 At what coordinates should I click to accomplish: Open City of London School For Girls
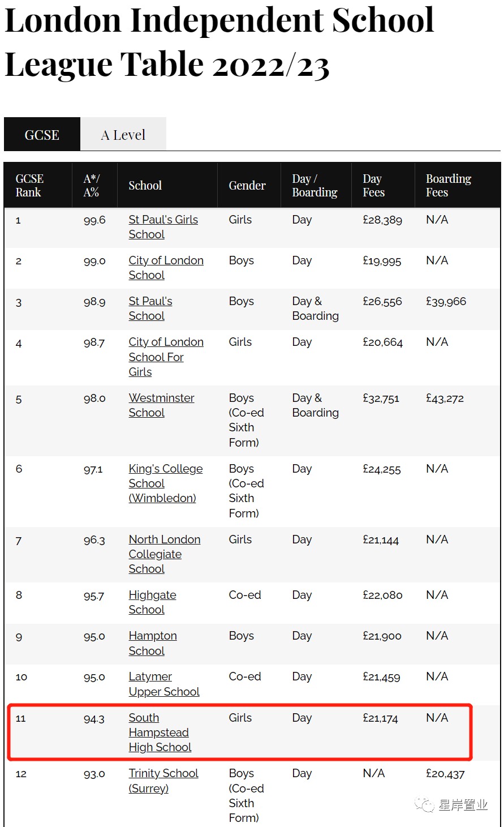click(x=166, y=357)
